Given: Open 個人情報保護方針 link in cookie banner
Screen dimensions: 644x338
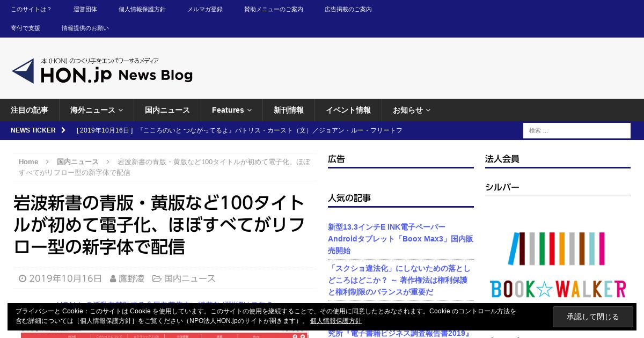Looking at the screenshot, I should pyautogui.click(x=336, y=321).
